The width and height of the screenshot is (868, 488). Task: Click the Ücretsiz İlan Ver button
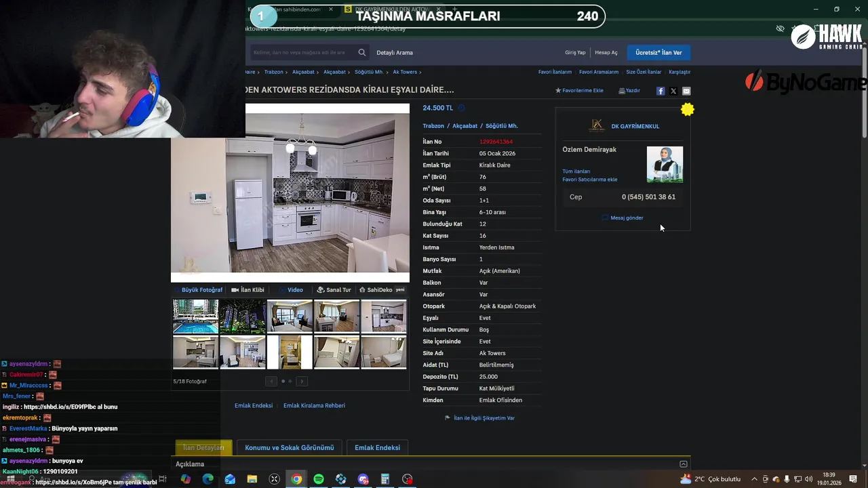658,52
